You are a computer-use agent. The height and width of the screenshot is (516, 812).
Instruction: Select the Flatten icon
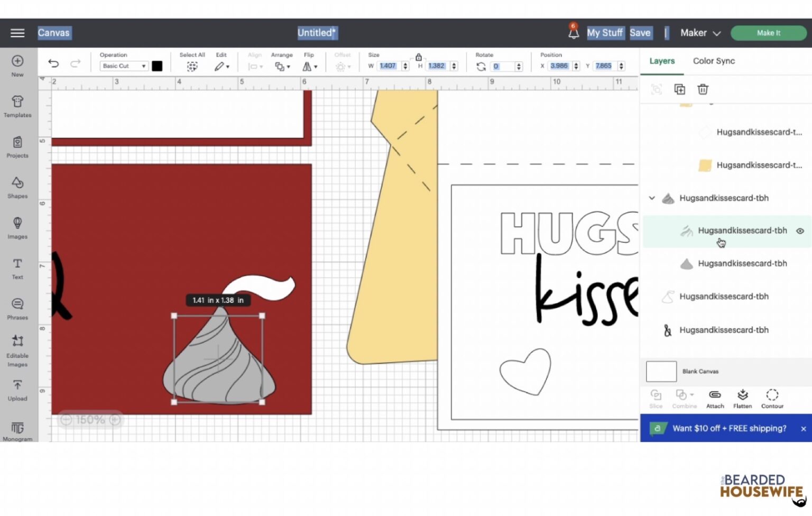tap(743, 395)
